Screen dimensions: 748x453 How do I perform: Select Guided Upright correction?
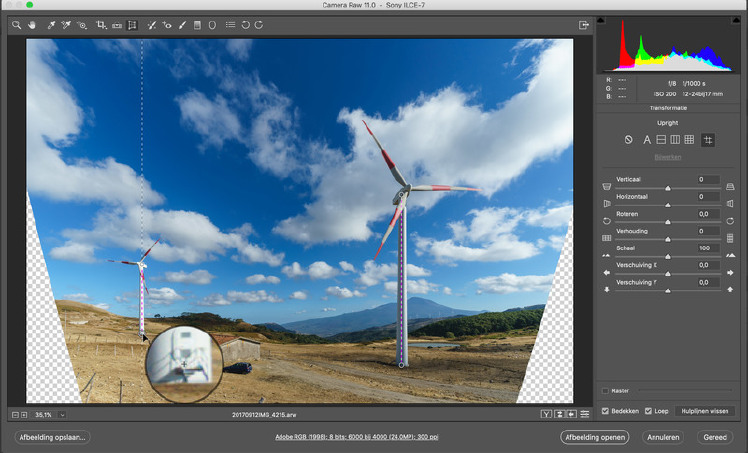click(708, 140)
